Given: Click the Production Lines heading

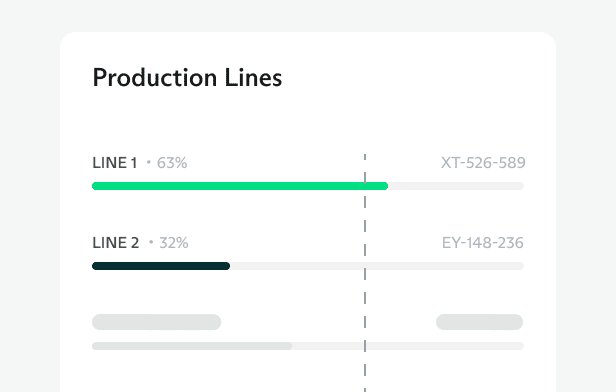Looking at the screenshot, I should point(187,77).
